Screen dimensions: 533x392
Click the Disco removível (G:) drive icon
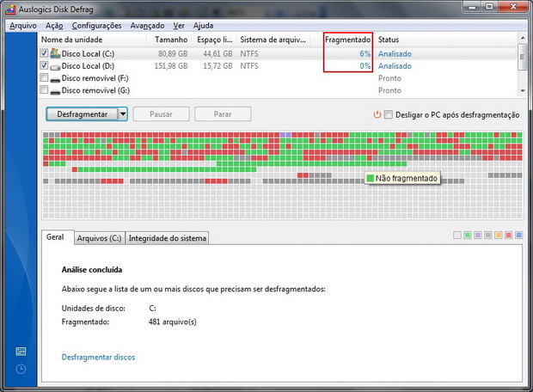click(x=55, y=92)
